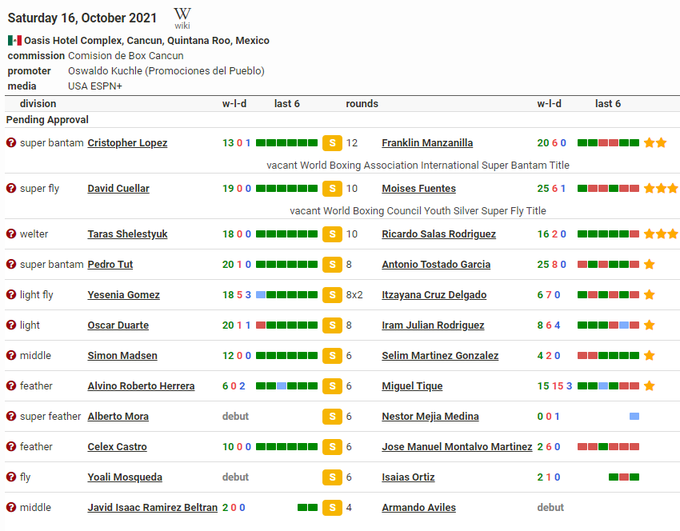Viewport: 680px width, 531px height.
Task: Click Celex Castro's last 6 results bar
Action: click(287, 447)
